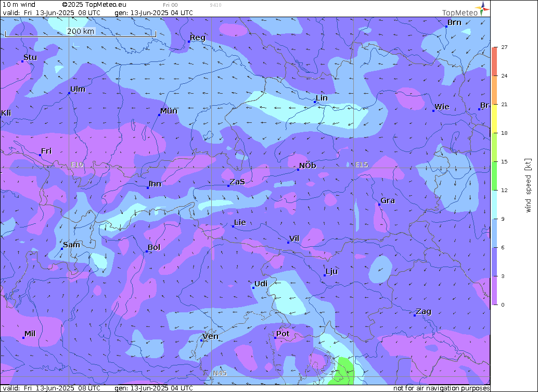
Task: Click the Pot city label
Action: click(x=283, y=334)
